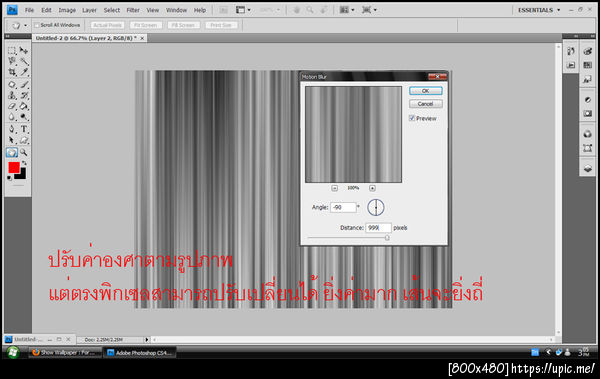The image size is (600, 379).
Task: Select the Paint Bucket tool
Action: (24, 106)
